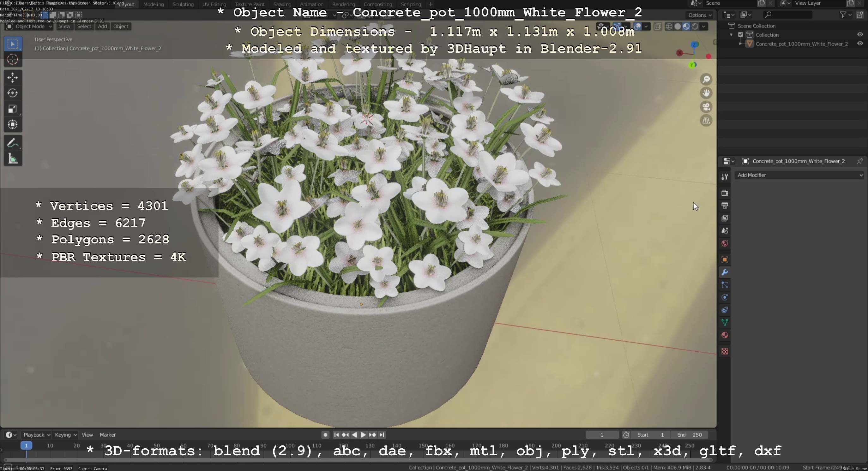Toggle Collection exclude checkbox in outliner
Image resolution: width=868 pixels, height=471 pixels.
pos(741,35)
